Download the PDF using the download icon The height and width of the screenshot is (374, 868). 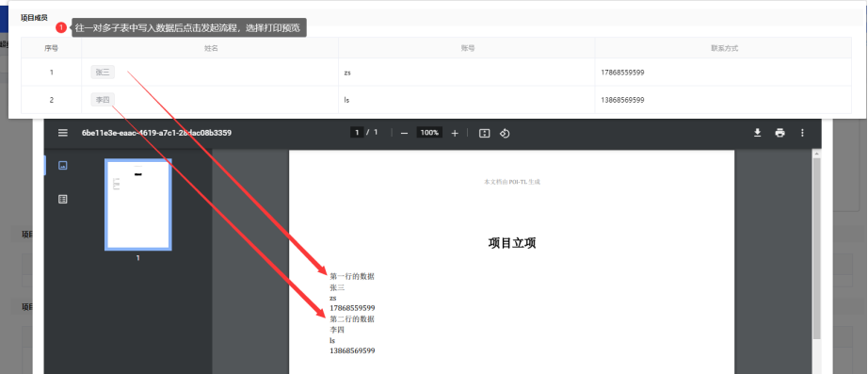[x=757, y=133]
